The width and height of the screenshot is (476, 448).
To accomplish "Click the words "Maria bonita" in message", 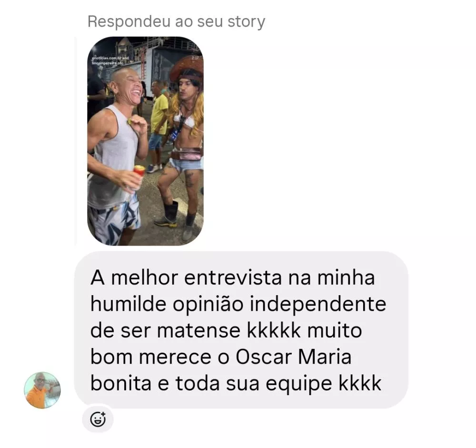I will 221,370.
